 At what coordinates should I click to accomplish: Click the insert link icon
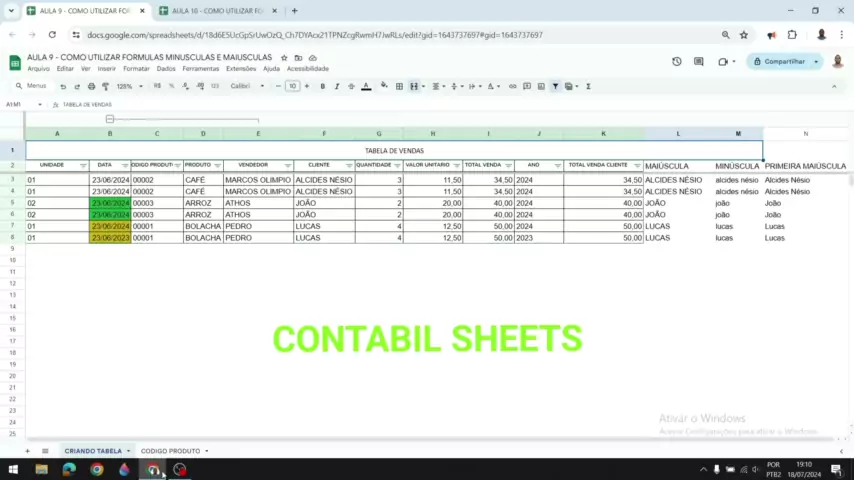pos(513,86)
